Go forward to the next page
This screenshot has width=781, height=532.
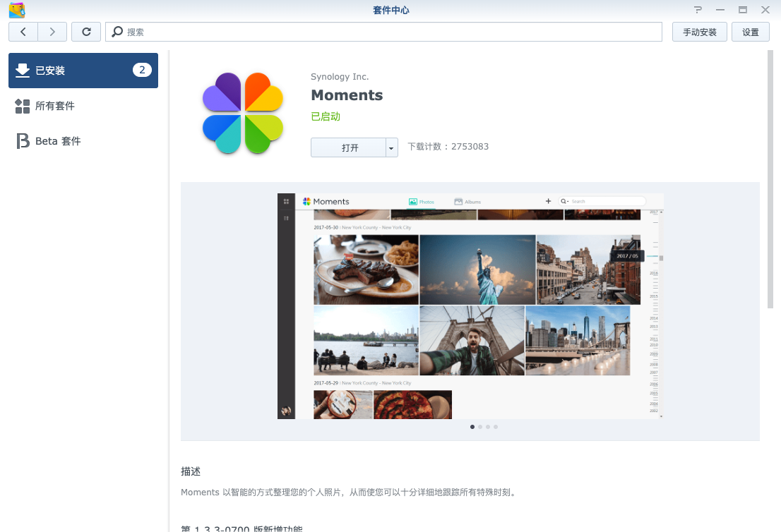click(x=52, y=32)
